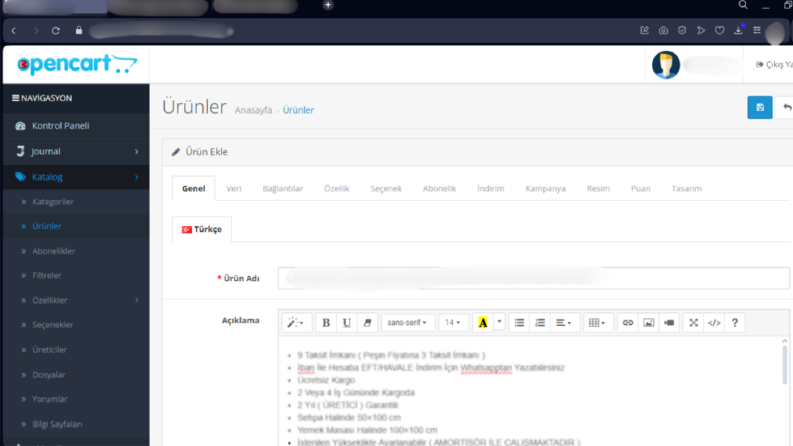Viewport: 793px width, 446px height.
Task: Click into the Ürün Adı input field
Action: pyautogui.click(x=534, y=278)
